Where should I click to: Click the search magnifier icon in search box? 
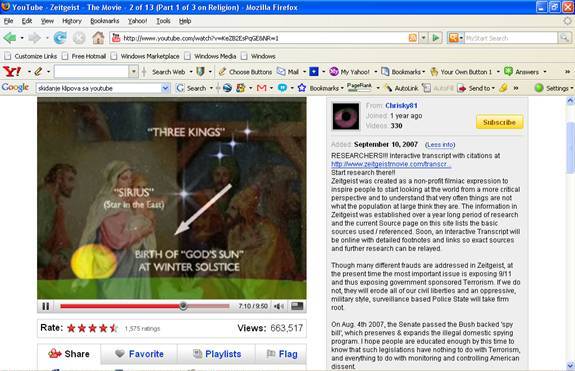[x=564, y=37]
